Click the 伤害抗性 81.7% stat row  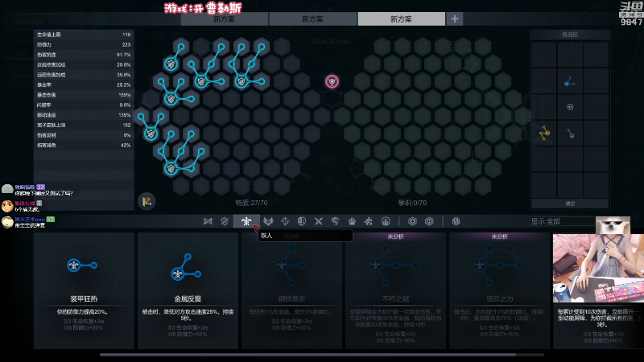[x=84, y=55]
